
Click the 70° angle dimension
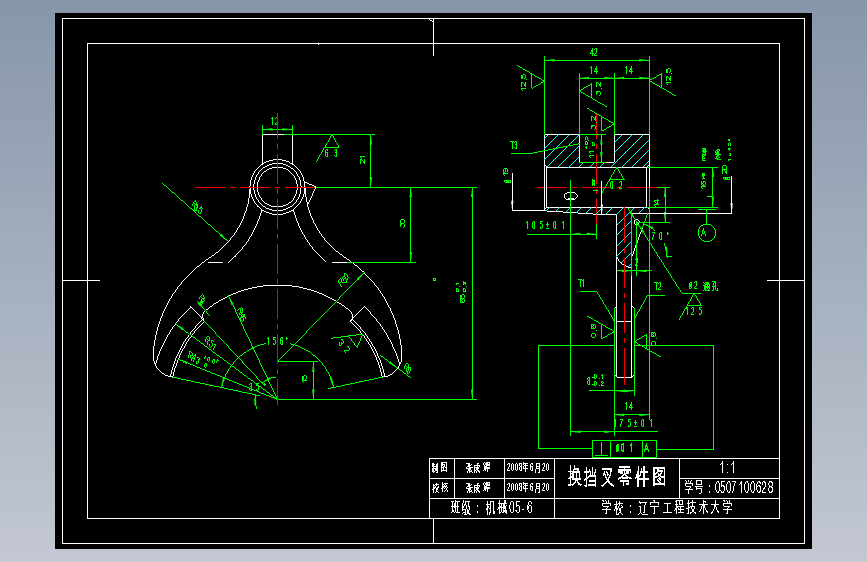pyautogui.click(x=660, y=236)
